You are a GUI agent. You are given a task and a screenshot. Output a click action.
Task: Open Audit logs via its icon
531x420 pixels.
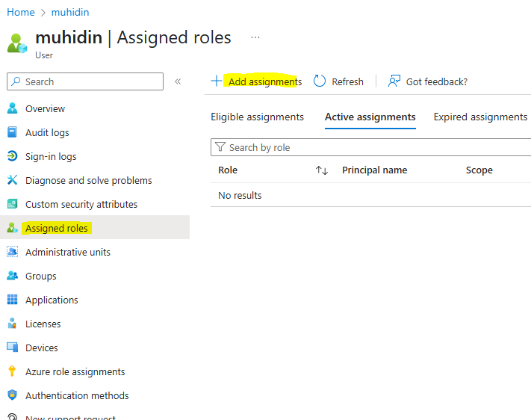tap(12, 132)
